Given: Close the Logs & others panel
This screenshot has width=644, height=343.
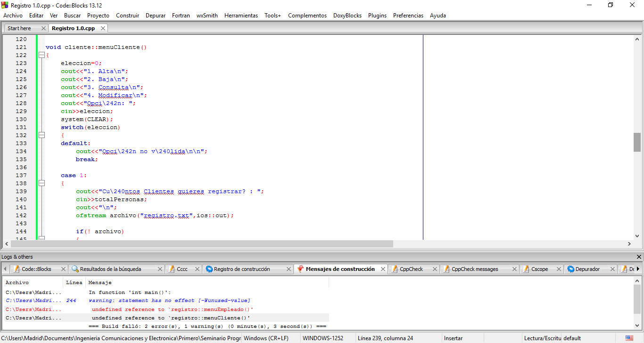Looking at the screenshot, I should tap(639, 257).
